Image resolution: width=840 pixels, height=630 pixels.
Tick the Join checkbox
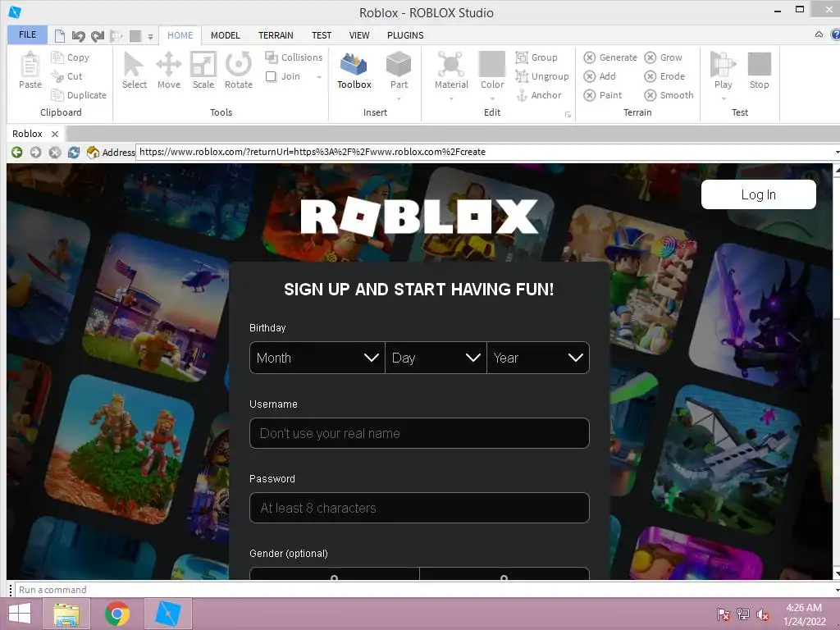point(271,76)
